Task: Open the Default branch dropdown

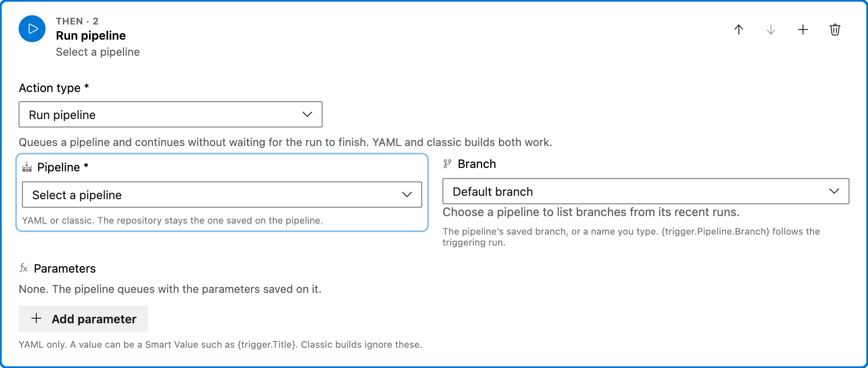Action: point(646,191)
